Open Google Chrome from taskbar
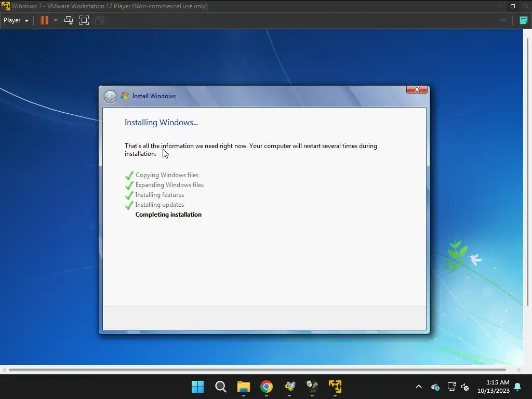The width and height of the screenshot is (532, 399). [267, 387]
